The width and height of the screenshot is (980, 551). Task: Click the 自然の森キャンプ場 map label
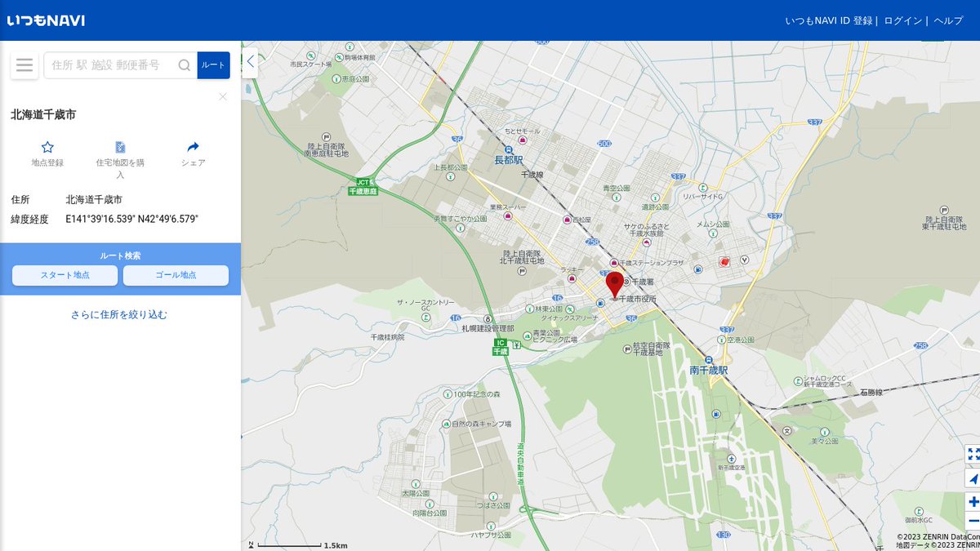(x=481, y=424)
